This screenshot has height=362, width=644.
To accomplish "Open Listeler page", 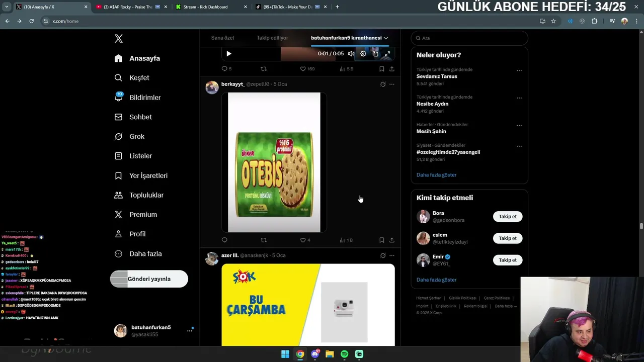I will pos(133,156).
